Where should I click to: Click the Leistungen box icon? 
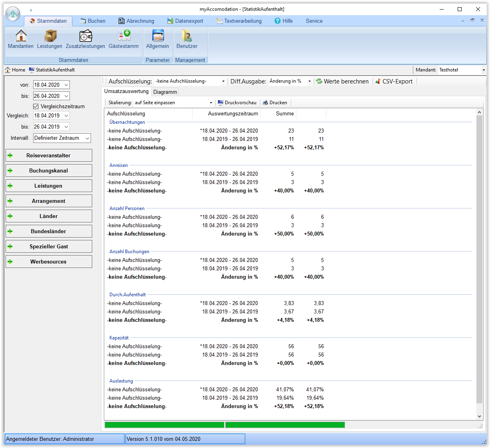tap(50, 36)
